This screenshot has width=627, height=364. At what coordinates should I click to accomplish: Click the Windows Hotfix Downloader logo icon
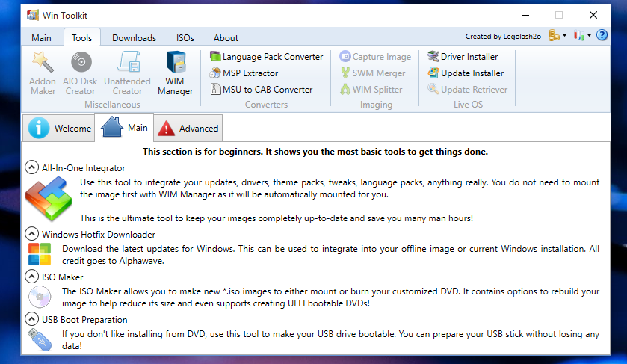40,254
